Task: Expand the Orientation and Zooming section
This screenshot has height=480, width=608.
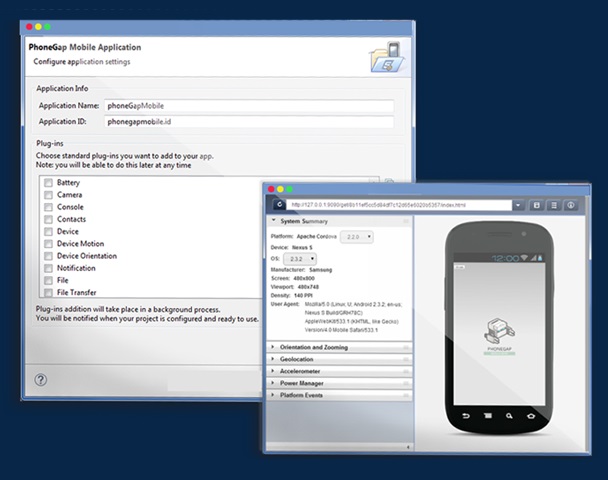Action: coord(273,347)
